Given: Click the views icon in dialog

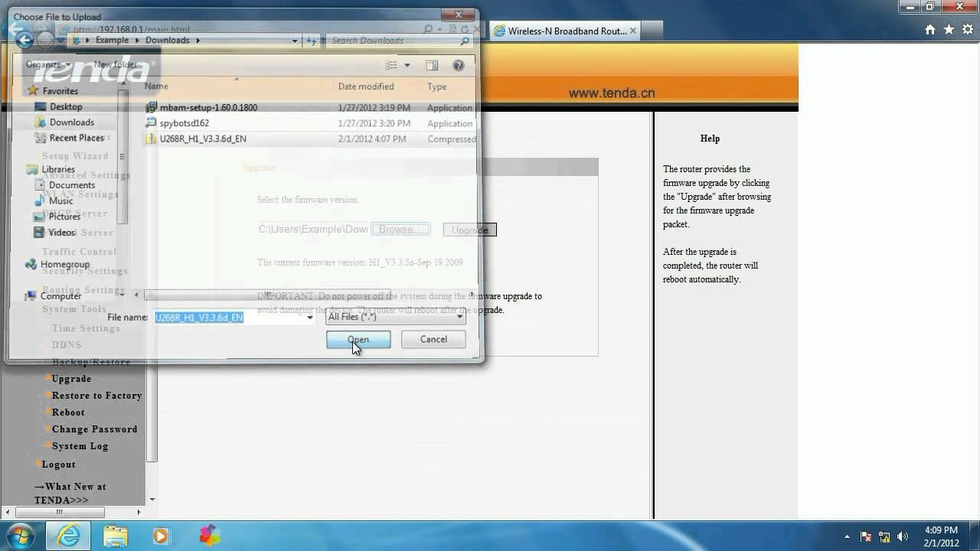Looking at the screenshot, I should pyautogui.click(x=391, y=66).
